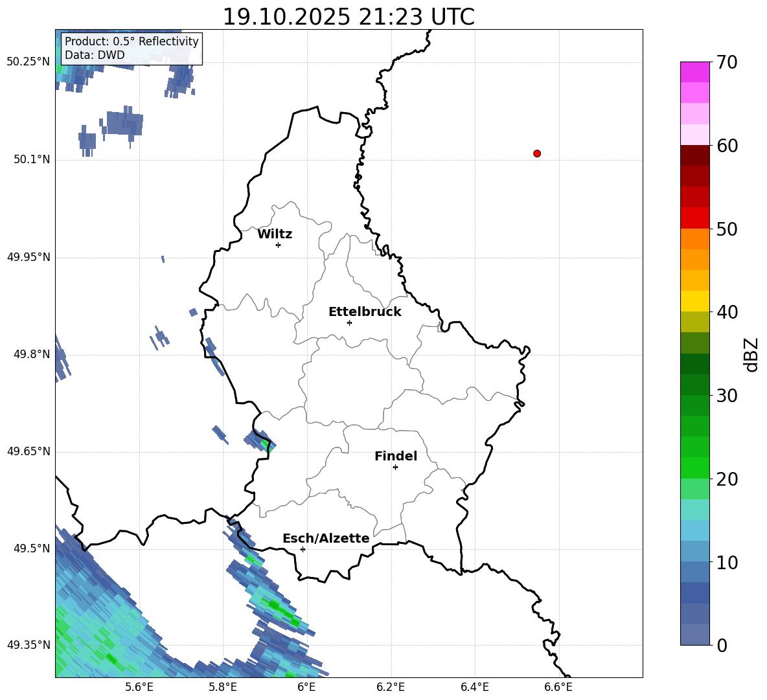Click the 6.2°E longitude label
This screenshot has width=767, height=700.
click(391, 687)
